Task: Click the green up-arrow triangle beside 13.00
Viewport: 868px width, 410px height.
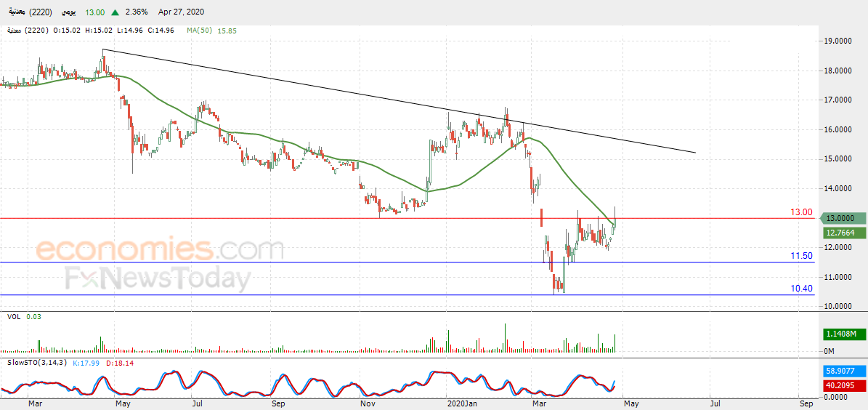Action: (x=115, y=12)
